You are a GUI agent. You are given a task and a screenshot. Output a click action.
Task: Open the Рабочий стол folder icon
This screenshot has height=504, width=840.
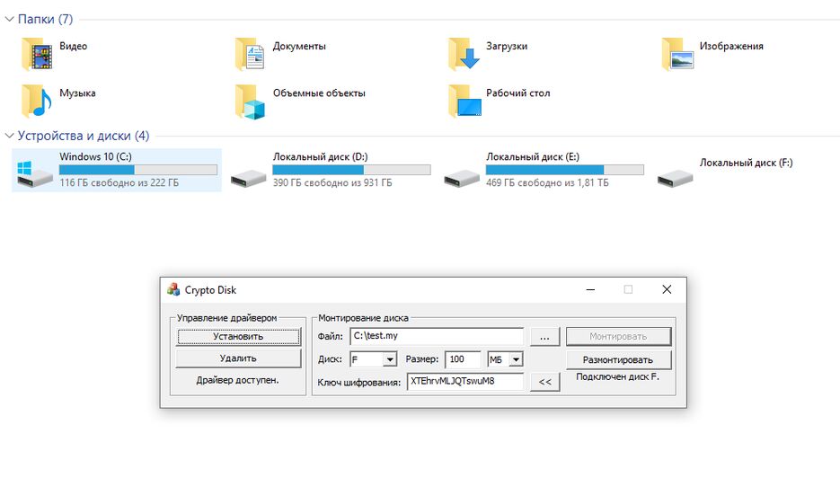point(464,101)
